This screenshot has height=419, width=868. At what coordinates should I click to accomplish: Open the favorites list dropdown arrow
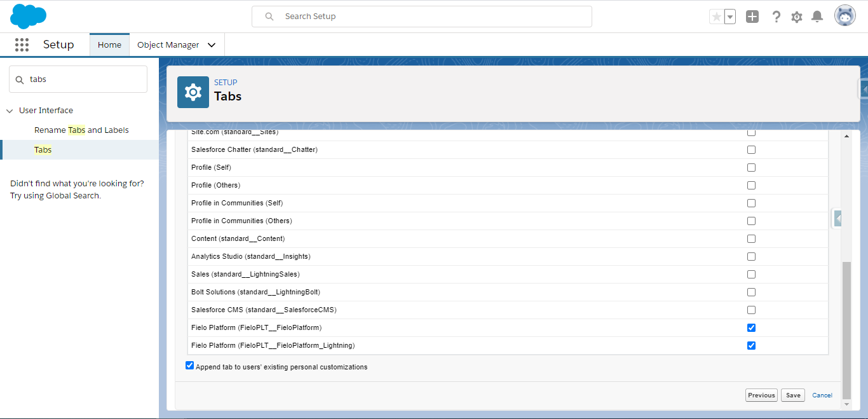pos(730,17)
